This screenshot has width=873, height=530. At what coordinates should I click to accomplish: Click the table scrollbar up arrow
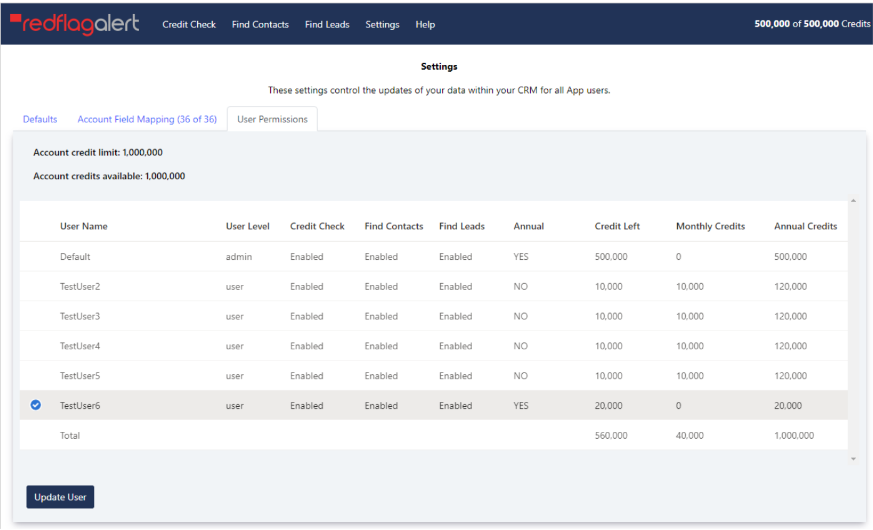pyautogui.click(x=853, y=200)
